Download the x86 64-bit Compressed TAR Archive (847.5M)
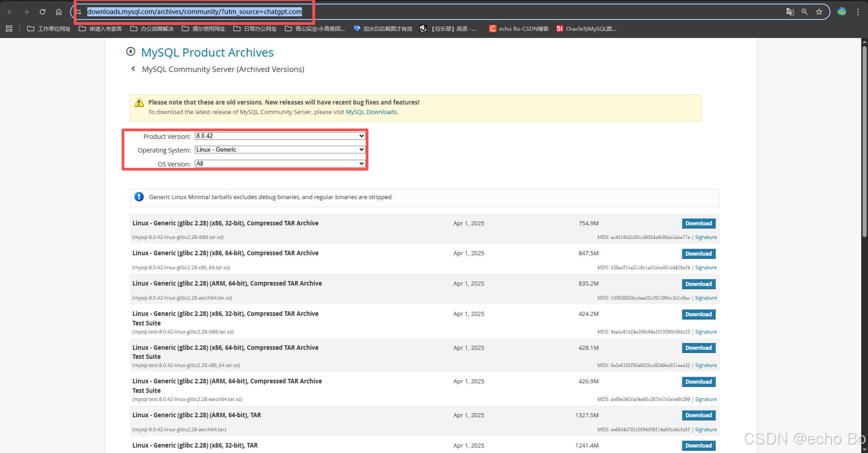The width and height of the screenshot is (868, 453). tap(698, 254)
